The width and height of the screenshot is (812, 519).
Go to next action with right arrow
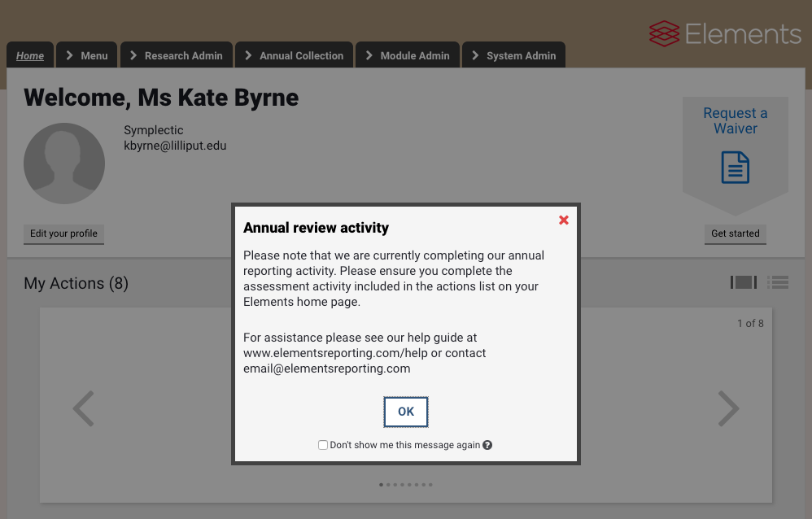pyautogui.click(x=728, y=409)
